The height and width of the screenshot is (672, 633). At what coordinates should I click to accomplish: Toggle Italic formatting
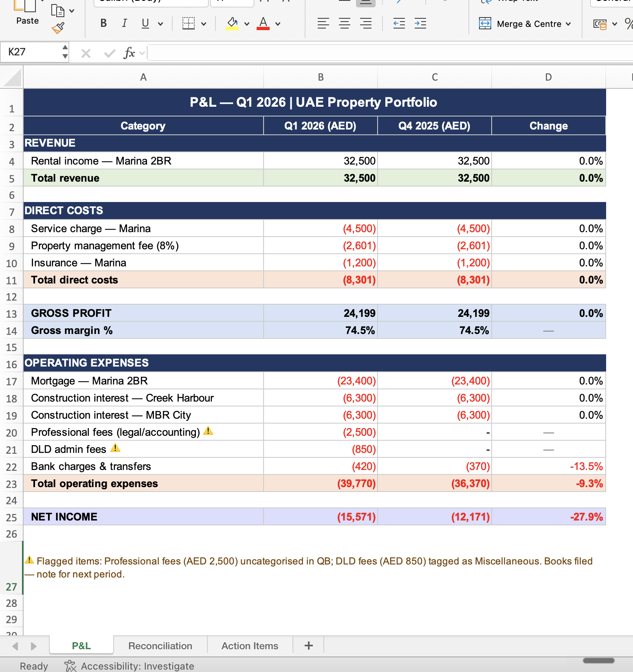click(x=124, y=24)
